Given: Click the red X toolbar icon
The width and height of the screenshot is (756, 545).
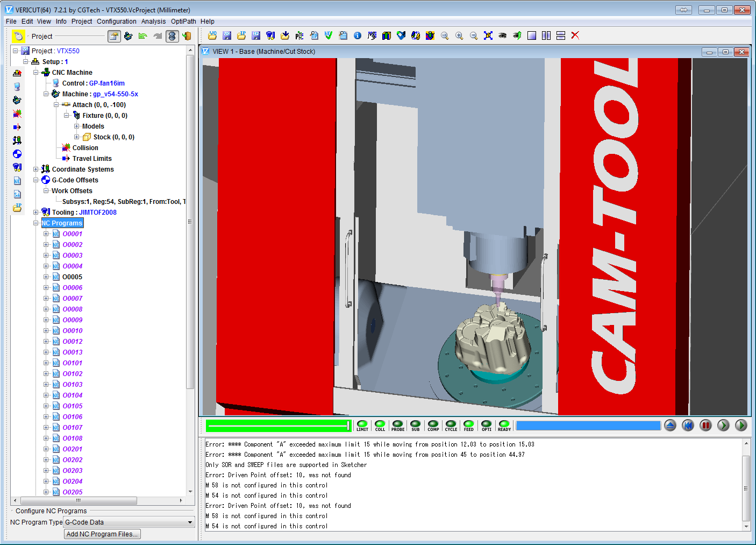Looking at the screenshot, I should pos(575,36).
